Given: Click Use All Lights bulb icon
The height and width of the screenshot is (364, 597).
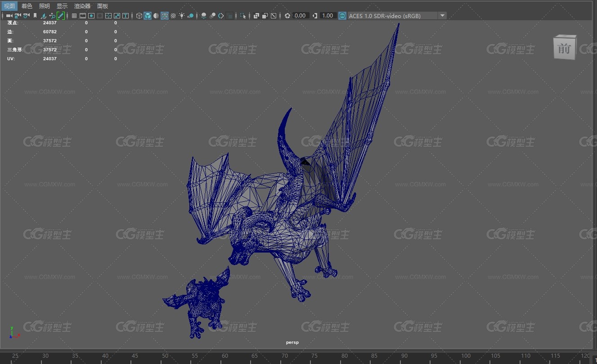Looking at the screenshot, I should (x=182, y=16).
